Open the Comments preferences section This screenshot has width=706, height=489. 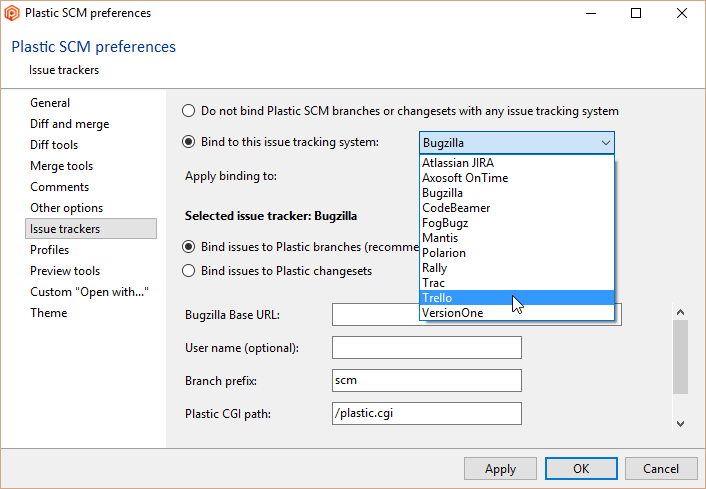59,187
